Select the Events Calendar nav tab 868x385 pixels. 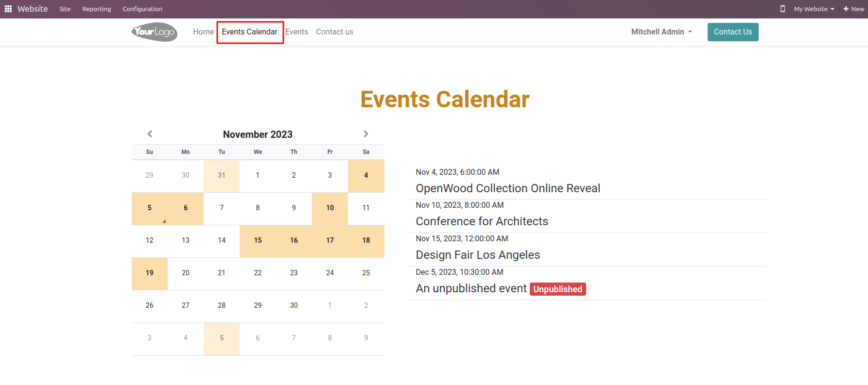tap(250, 32)
